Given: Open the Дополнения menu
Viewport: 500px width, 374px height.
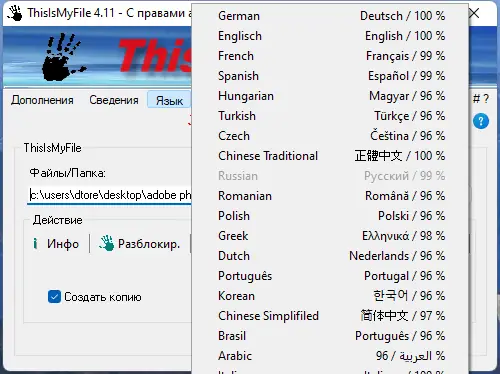Looking at the screenshot, I should (42, 100).
